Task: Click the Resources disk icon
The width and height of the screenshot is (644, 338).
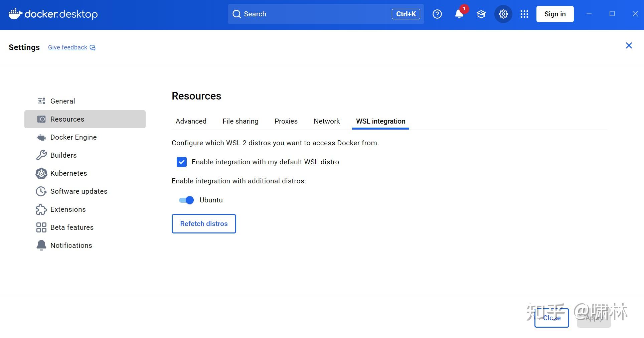Action: [x=41, y=119]
